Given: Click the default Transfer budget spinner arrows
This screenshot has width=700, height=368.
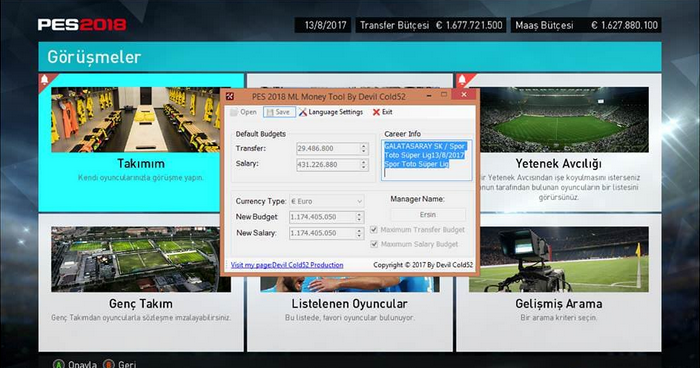Looking at the screenshot, I should pos(364,149).
